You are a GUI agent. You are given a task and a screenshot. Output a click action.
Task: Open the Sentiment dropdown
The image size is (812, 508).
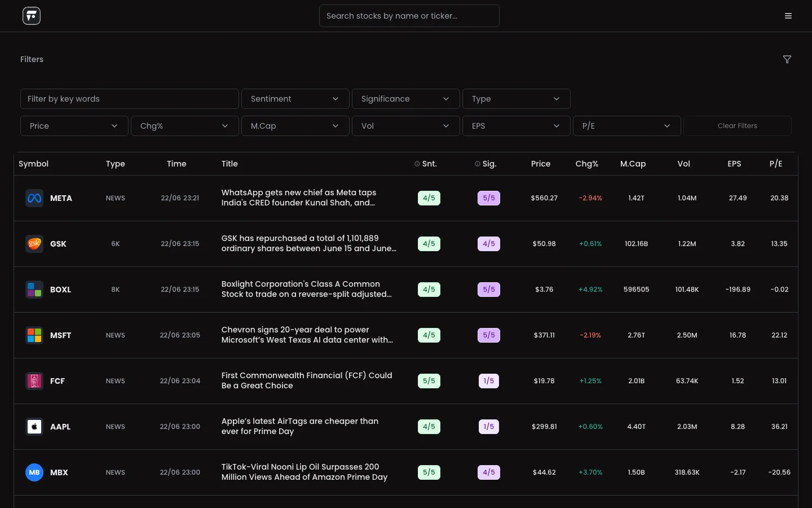coord(295,99)
